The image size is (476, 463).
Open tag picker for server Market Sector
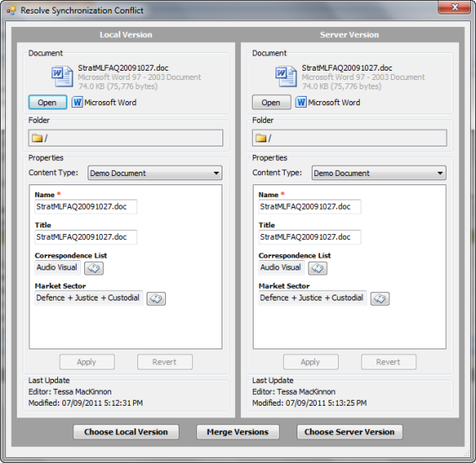pos(380,299)
